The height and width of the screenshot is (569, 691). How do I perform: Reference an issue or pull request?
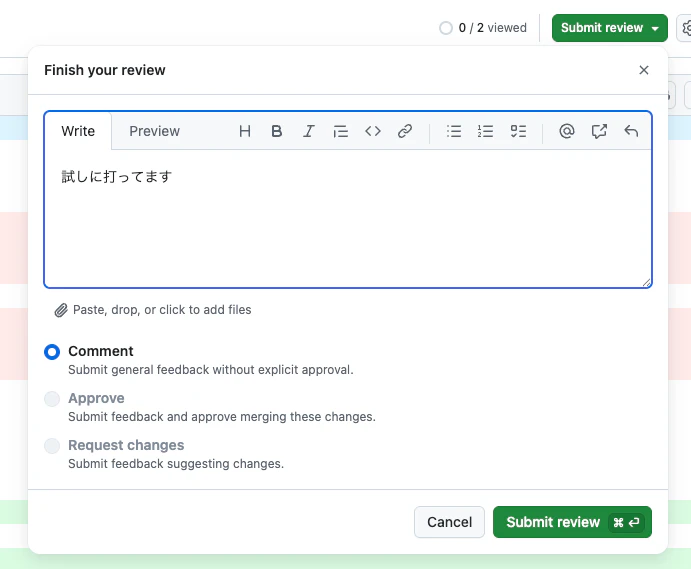point(599,131)
